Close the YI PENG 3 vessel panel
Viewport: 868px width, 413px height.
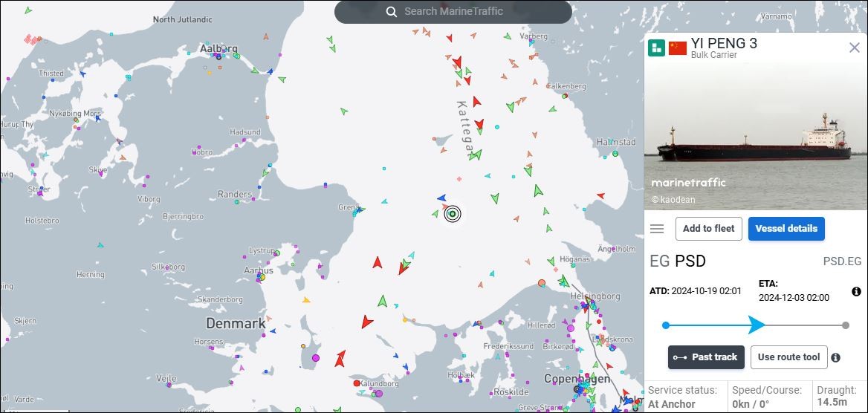(854, 48)
